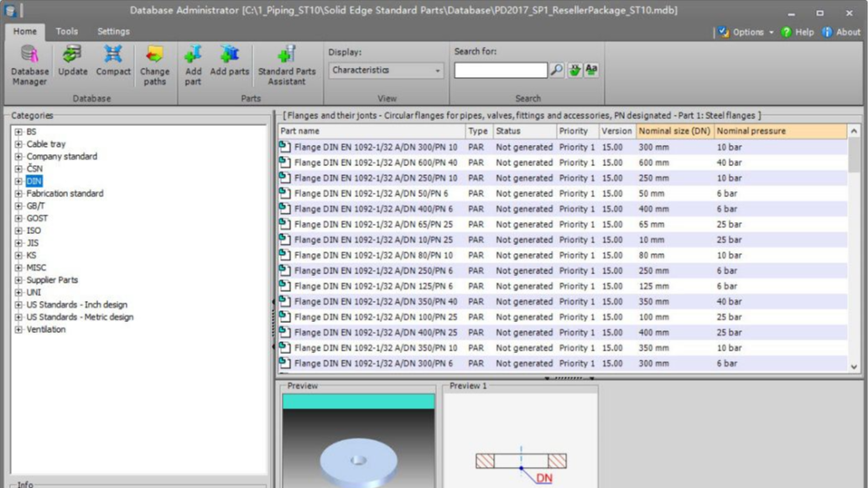Expand the Supplier Parts node

coord(18,280)
